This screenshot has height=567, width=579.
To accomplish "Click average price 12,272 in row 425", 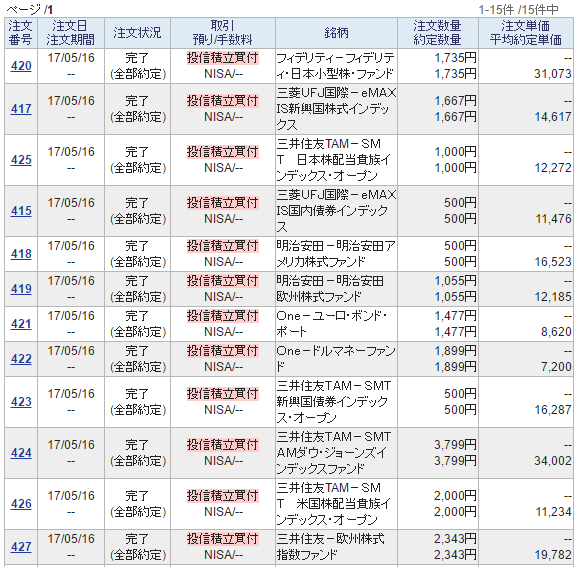I will (553, 168).
